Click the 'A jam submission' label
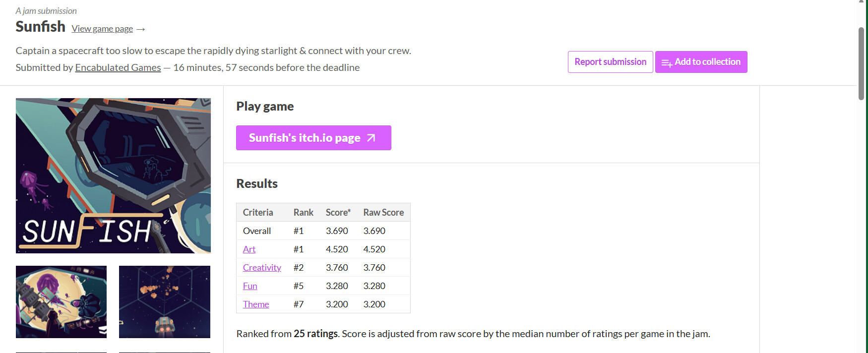 [x=46, y=11]
